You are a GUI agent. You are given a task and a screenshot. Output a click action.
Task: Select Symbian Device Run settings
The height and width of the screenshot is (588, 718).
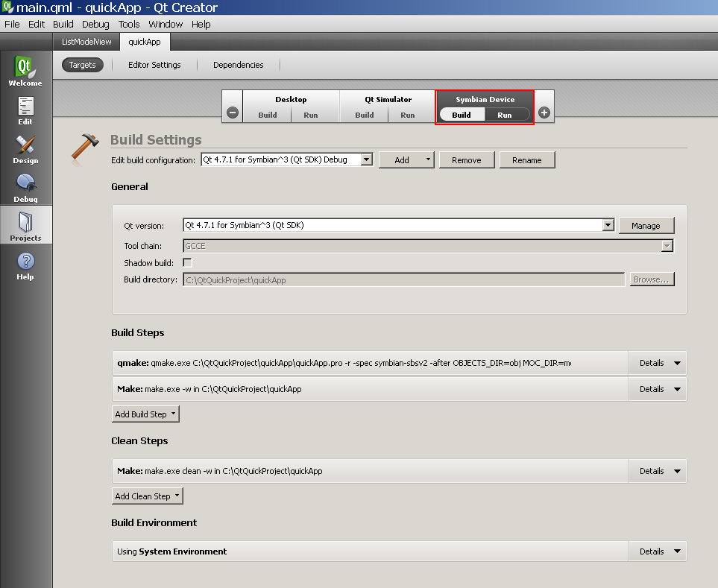[505, 115]
